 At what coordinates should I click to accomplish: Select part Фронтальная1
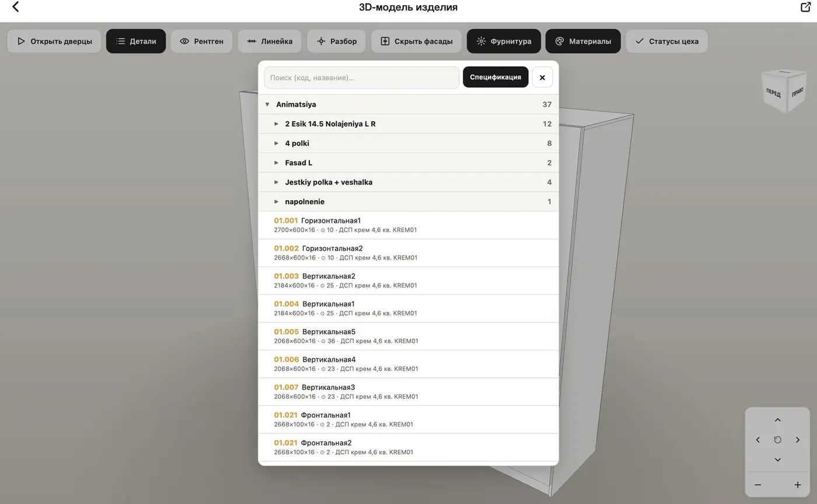[x=408, y=419]
